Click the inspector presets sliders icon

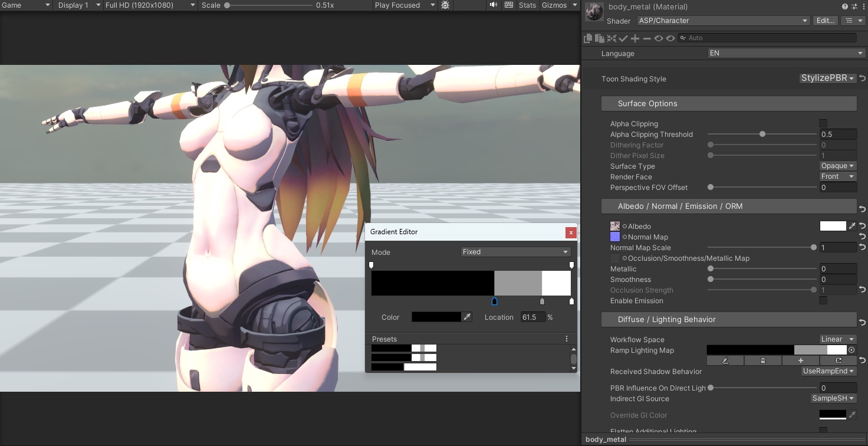tap(854, 6)
